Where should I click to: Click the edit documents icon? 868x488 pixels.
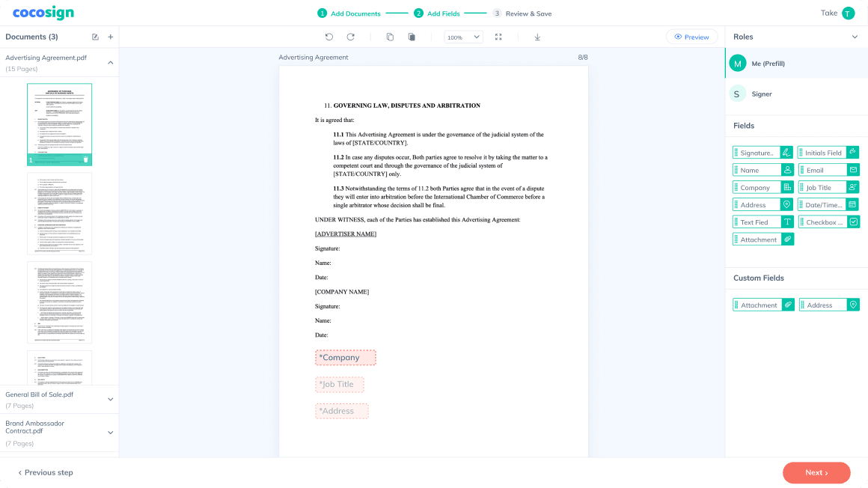[x=95, y=37]
